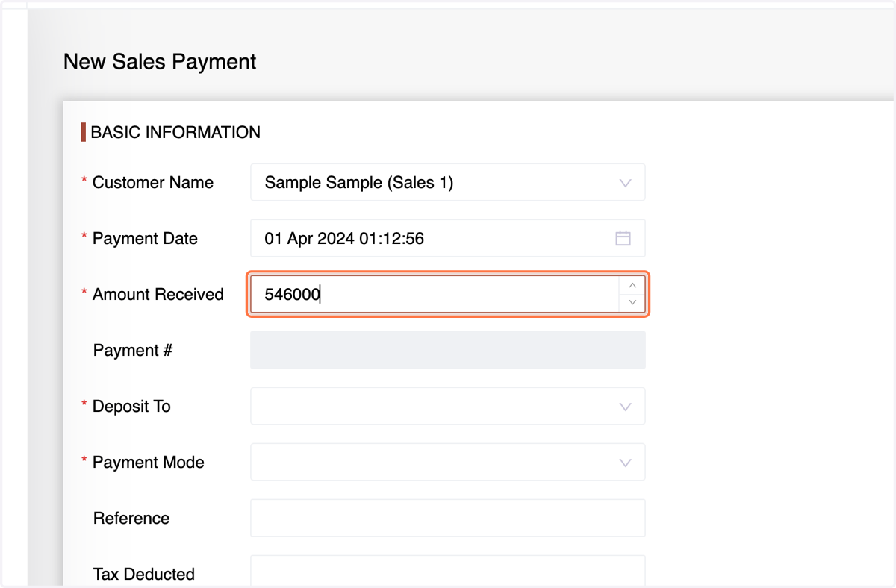896x588 pixels.
Task: Increase Amount Received with up arrow
Action: 632,285
